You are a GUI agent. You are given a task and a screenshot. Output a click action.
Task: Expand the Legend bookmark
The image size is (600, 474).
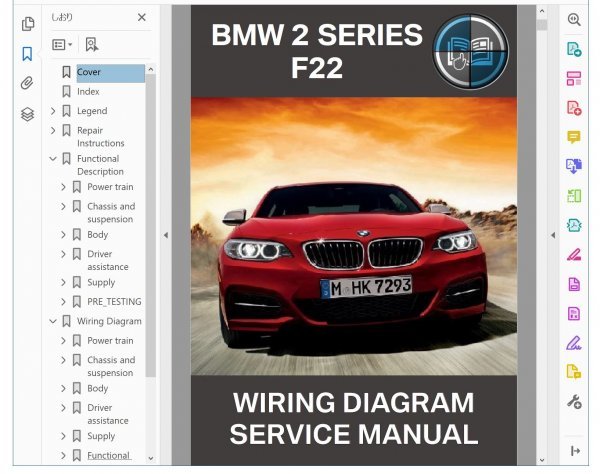pyautogui.click(x=53, y=111)
